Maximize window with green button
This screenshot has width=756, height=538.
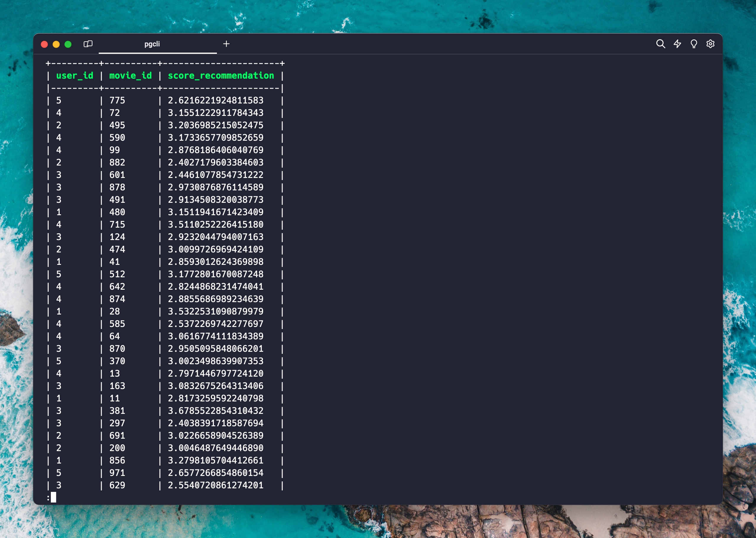click(x=68, y=44)
